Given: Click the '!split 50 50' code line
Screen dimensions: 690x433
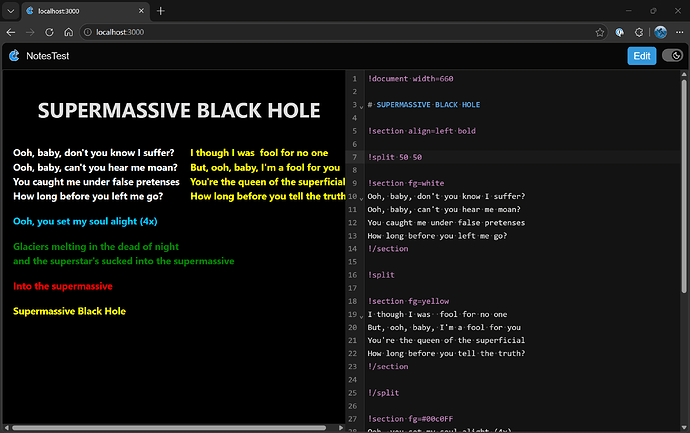Looking at the screenshot, I should click(395, 157).
